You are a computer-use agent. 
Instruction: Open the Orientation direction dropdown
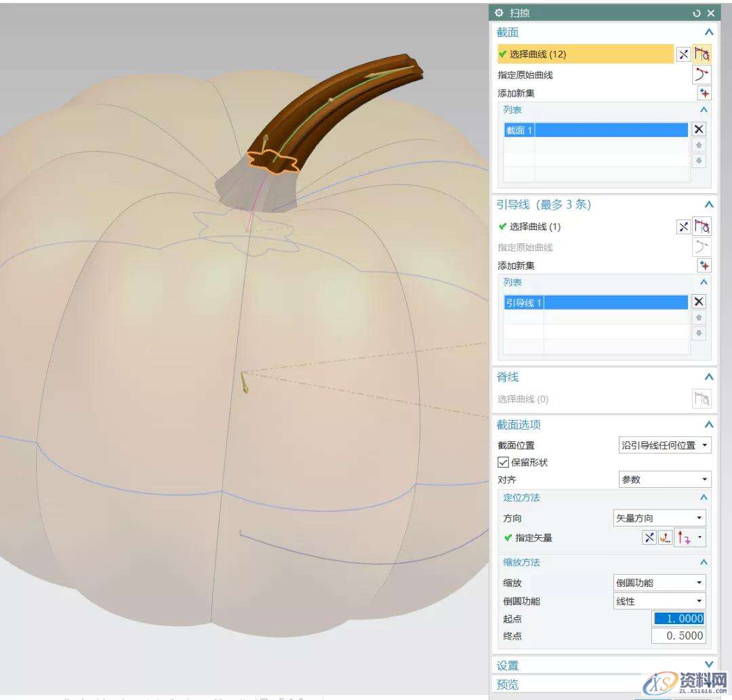(x=659, y=518)
